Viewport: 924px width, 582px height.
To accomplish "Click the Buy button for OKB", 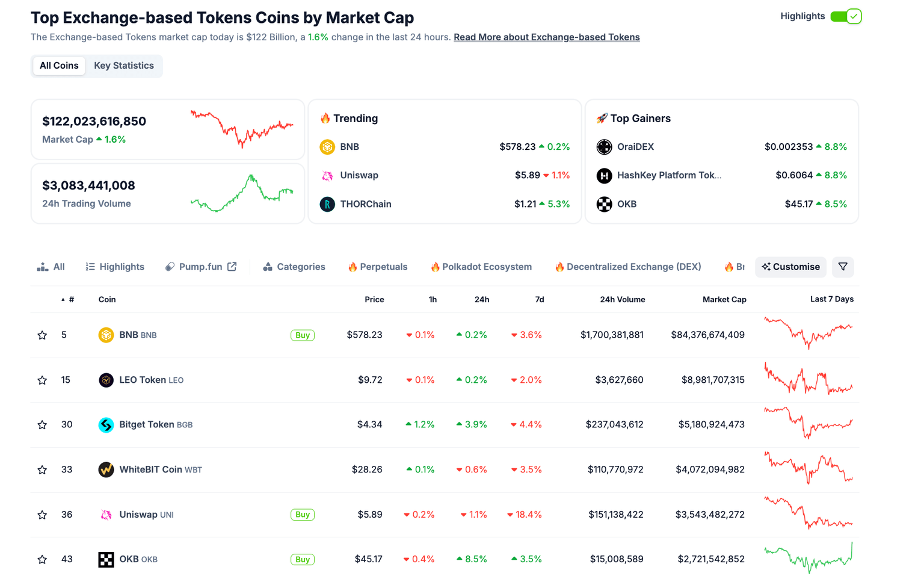I will tap(303, 559).
